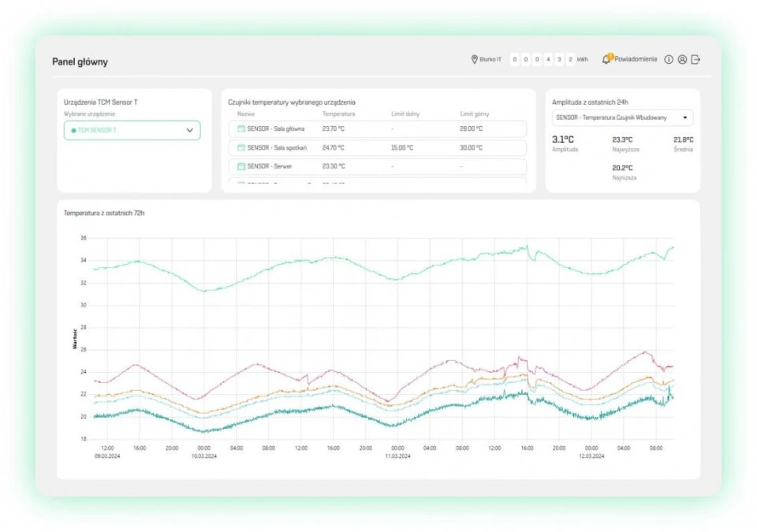Click the Powiadomienia label
The height and width of the screenshot is (532, 757).
pos(636,59)
